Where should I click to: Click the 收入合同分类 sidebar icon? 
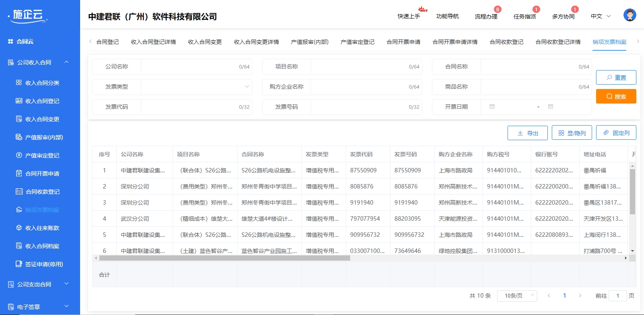(19, 83)
